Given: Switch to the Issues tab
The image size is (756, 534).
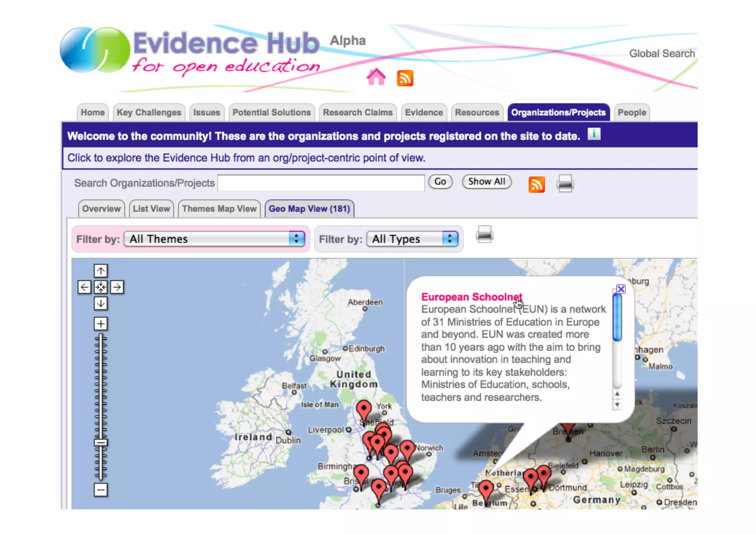Looking at the screenshot, I should (x=206, y=113).
